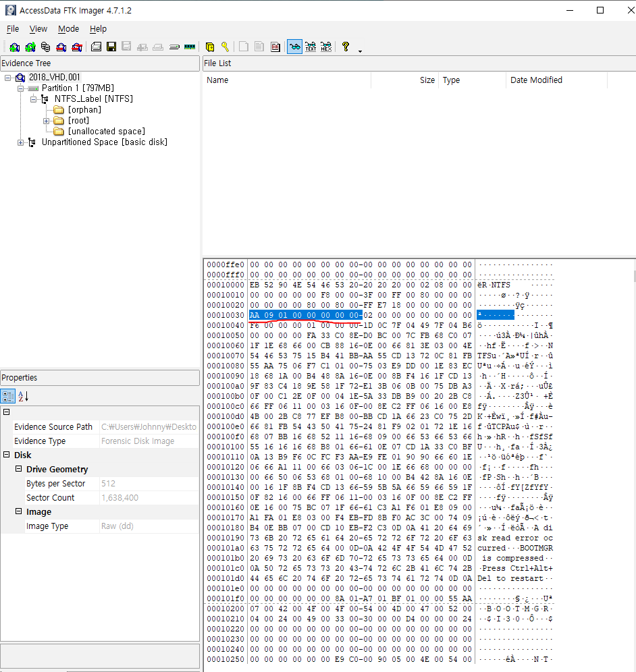The width and height of the screenshot is (636, 672).
Task: Switch viewer to HEX mode
Action: 326,47
